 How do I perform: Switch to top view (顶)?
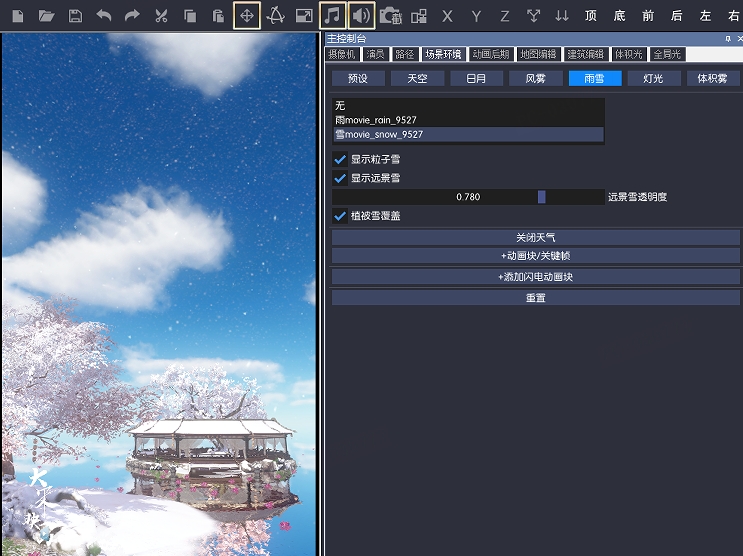point(590,16)
